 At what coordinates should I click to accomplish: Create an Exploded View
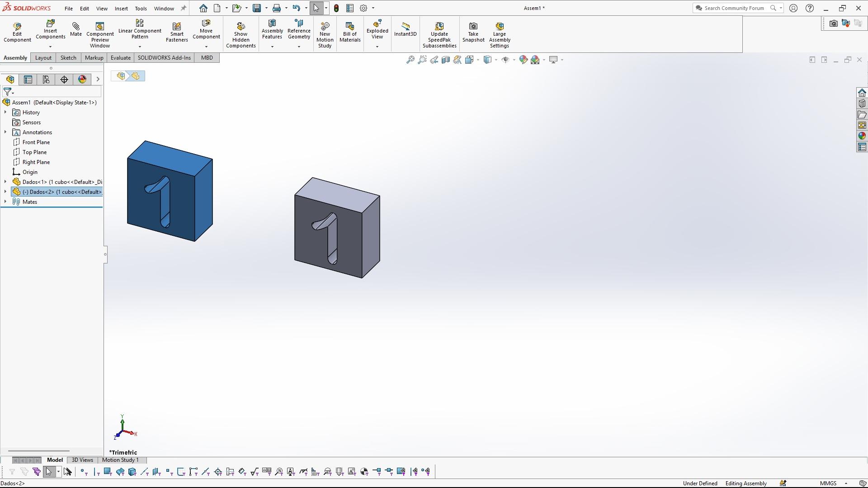[377, 30]
